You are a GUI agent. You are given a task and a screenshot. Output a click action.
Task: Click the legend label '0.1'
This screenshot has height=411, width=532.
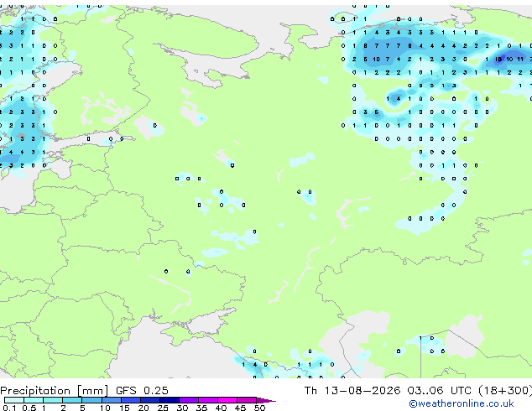click(x=9, y=408)
